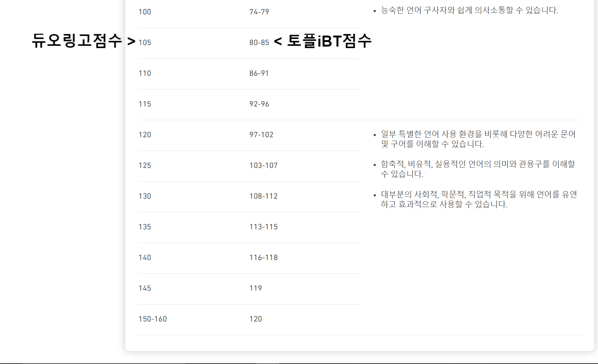
Task: Select Duolingo score cell 130
Action: 145,196
